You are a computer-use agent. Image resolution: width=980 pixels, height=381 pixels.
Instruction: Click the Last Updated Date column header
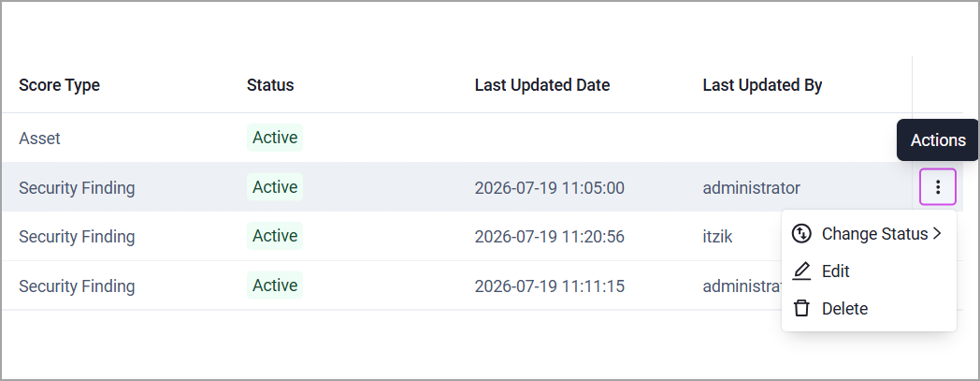(542, 85)
